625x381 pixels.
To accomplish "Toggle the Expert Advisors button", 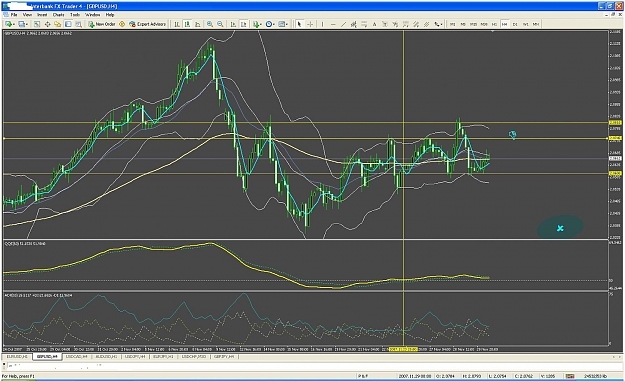I will [147, 24].
